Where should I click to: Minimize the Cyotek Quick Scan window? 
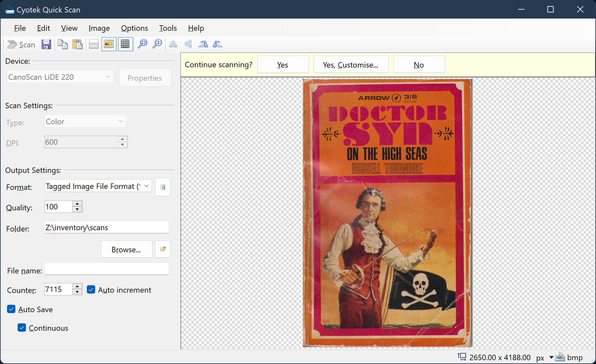click(521, 9)
